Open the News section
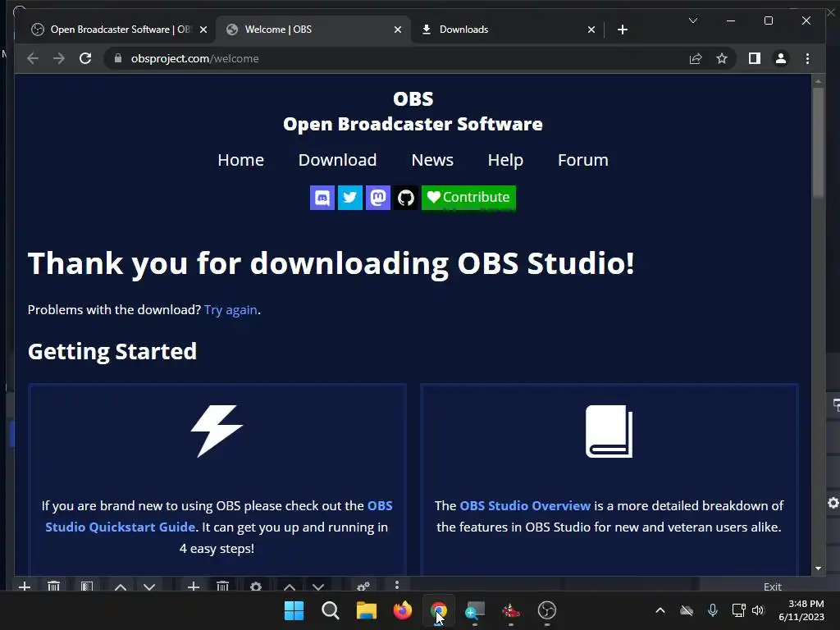Viewport: 840px width, 630px height. tap(432, 160)
